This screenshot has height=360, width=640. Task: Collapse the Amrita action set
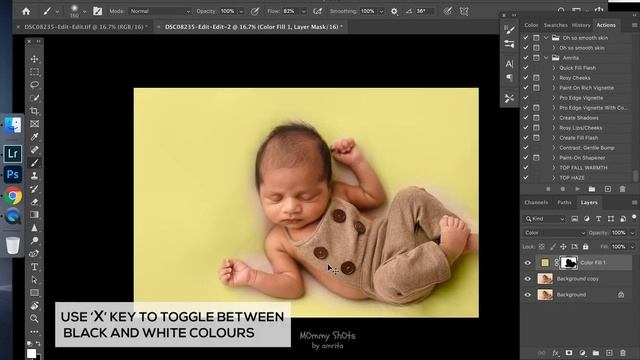pos(546,58)
